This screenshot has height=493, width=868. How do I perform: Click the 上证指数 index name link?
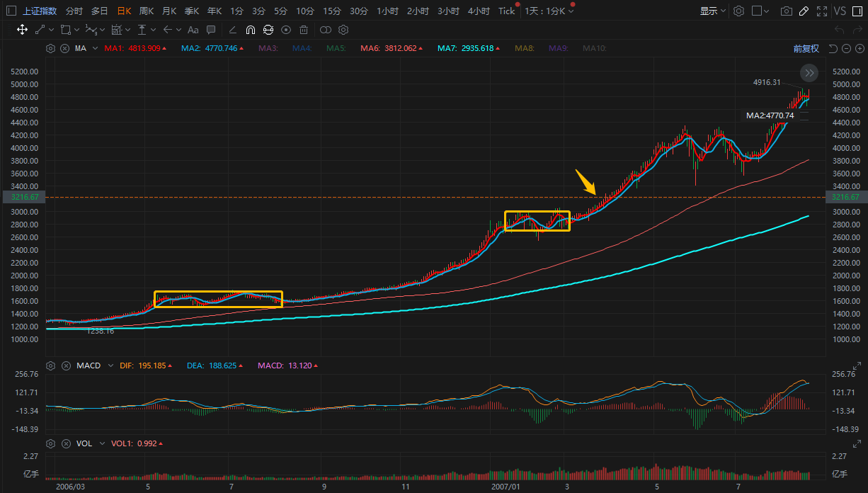point(40,11)
